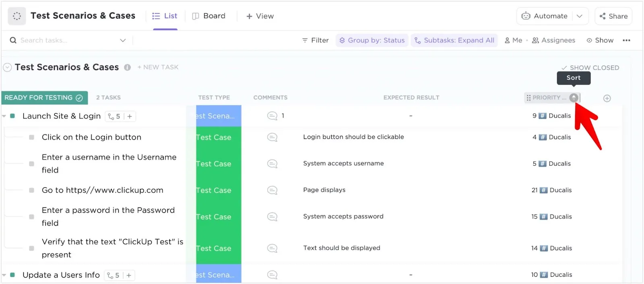The image size is (644, 284).
Task: Click the subtask count on Update a Users Info
Action: (x=114, y=276)
